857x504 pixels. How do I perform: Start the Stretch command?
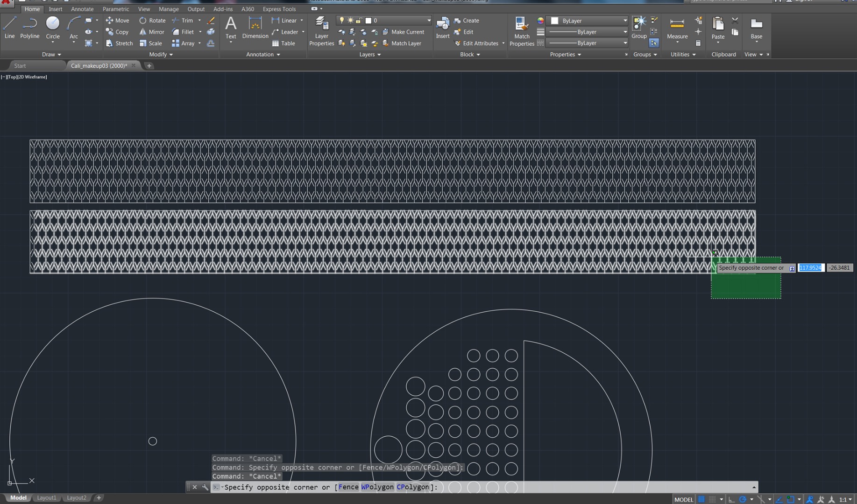[119, 43]
